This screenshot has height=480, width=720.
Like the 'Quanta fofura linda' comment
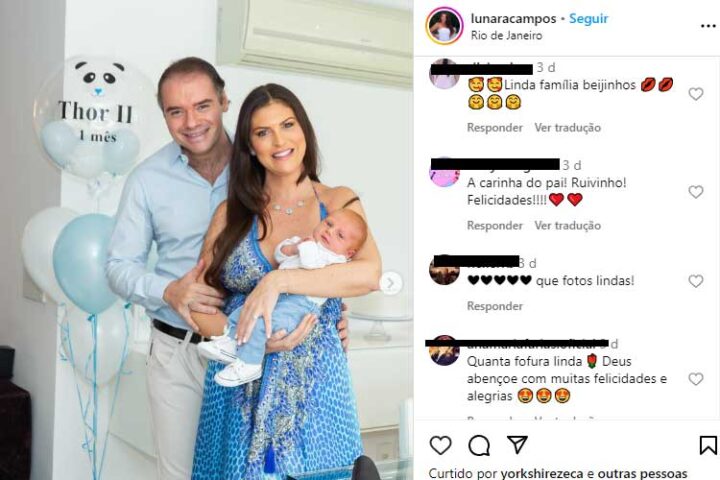coord(696,379)
